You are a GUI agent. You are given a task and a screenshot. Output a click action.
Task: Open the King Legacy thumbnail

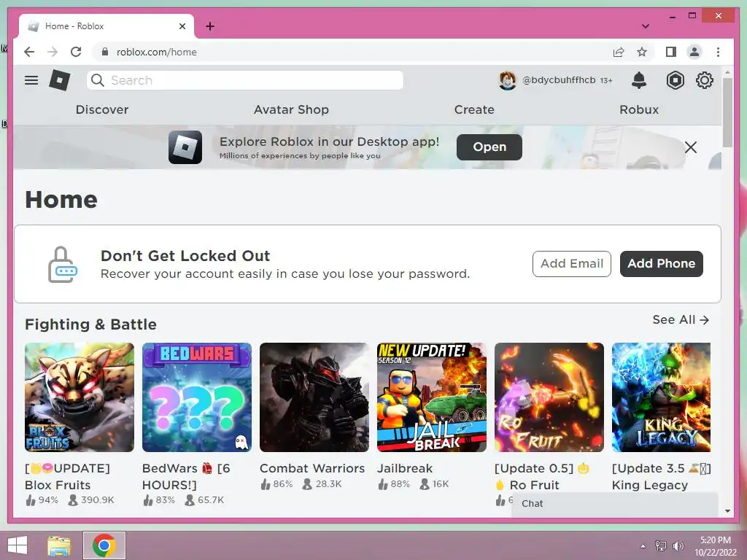661,397
